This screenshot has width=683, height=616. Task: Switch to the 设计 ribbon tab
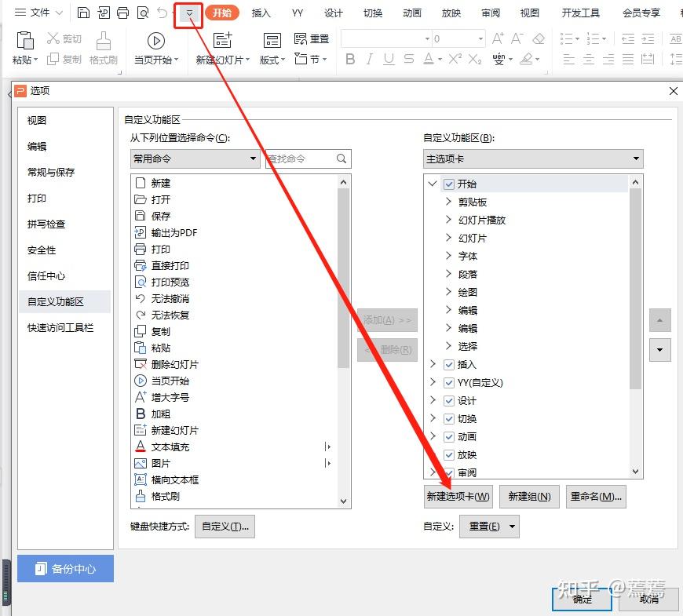click(334, 13)
